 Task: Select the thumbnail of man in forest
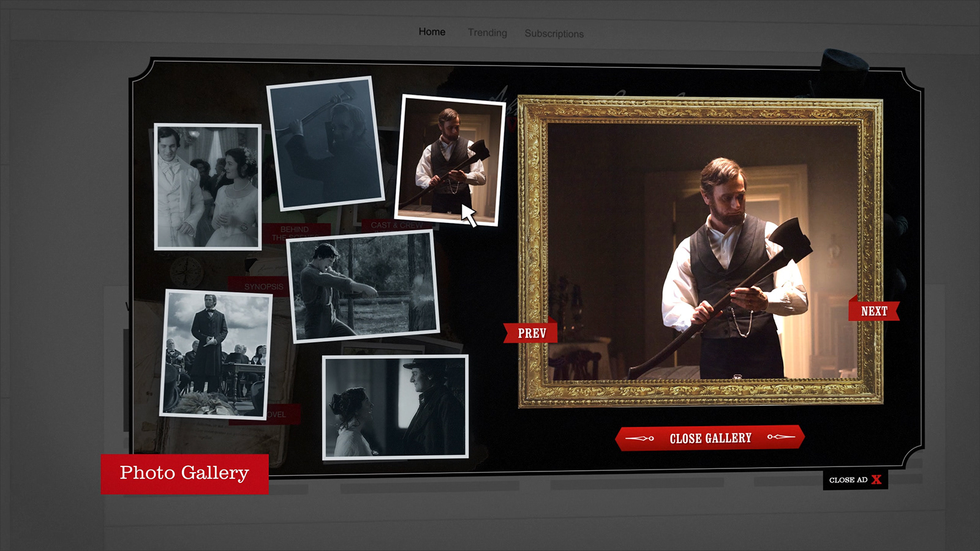363,287
